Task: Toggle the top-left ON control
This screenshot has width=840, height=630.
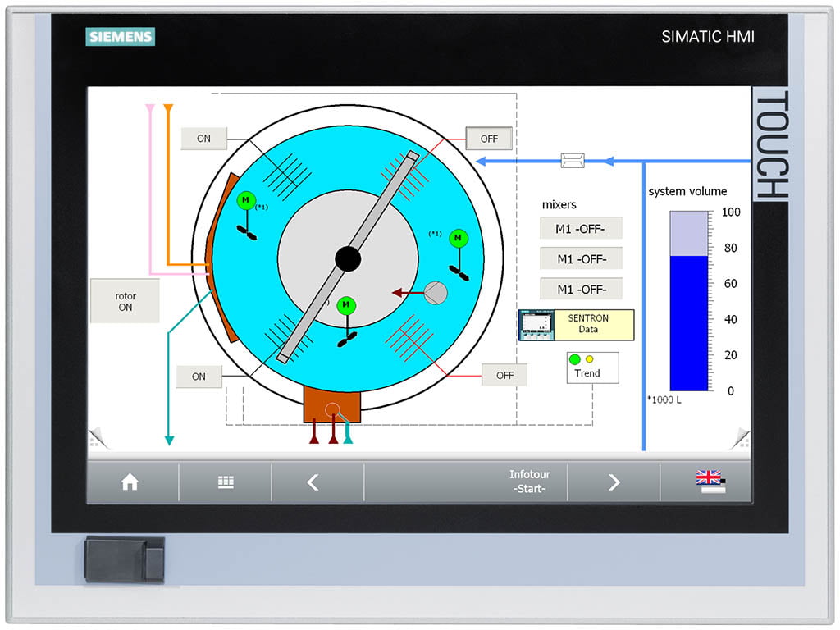Action: tap(203, 139)
